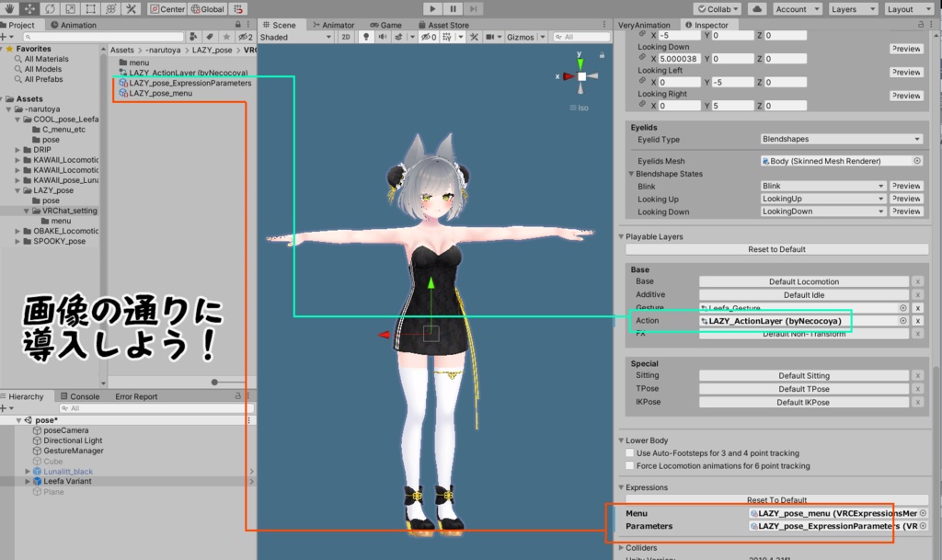The width and height of the screenshot is (942, 560).
Task: Click the scene orientation gizmo cube
Action: click(581, 76)
